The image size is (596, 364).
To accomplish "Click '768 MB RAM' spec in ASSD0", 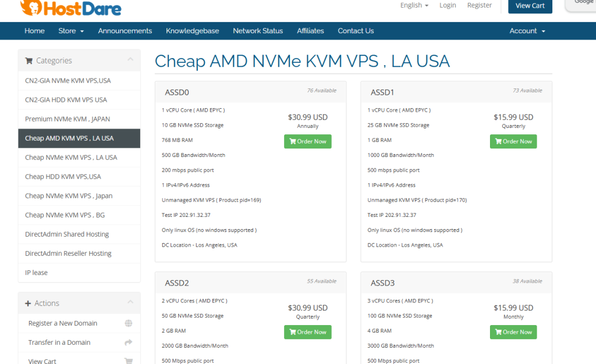I will [x=177, y=141].
